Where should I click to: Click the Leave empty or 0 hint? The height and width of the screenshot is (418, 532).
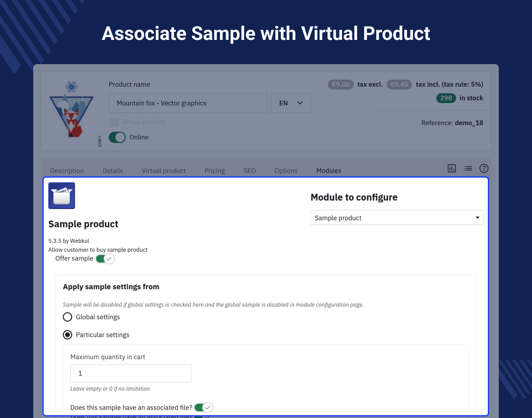point(110,389)
